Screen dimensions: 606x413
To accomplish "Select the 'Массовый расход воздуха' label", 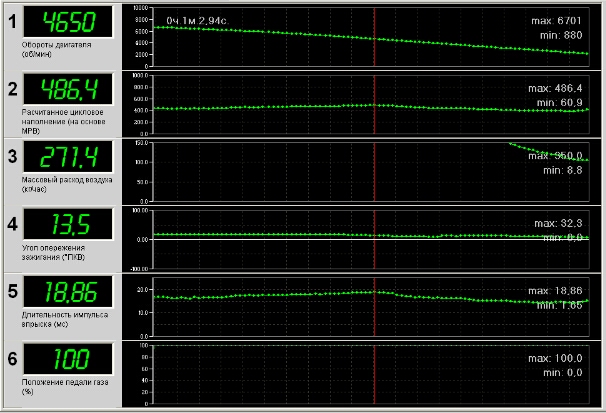I will (x=67, y=184).
